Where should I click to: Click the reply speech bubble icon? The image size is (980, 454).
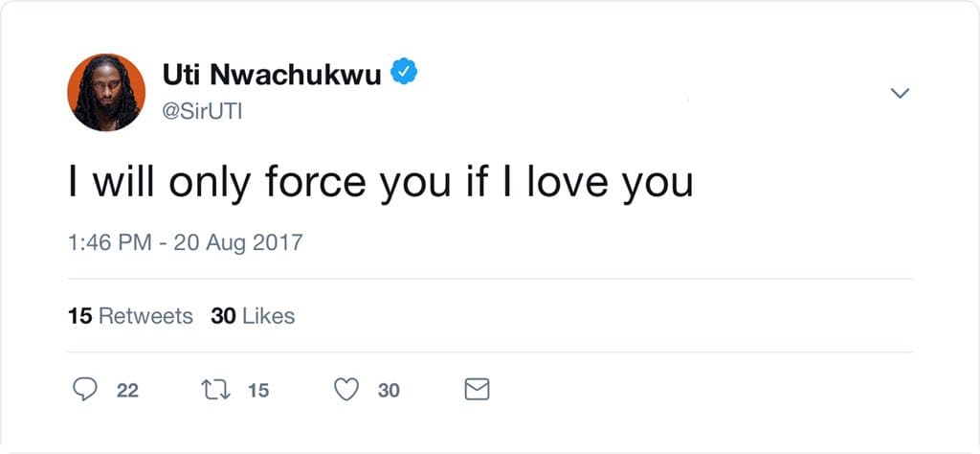(85, 389)
